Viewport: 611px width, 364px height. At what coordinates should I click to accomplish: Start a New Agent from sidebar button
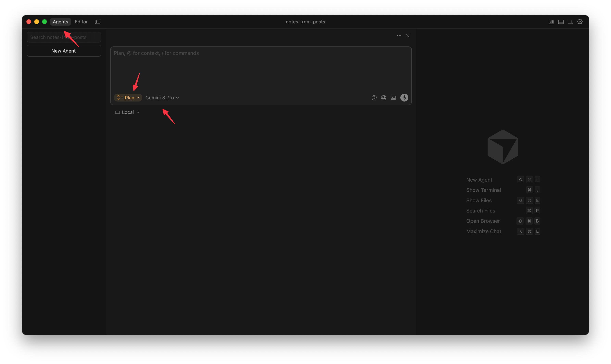pos(64,51)
